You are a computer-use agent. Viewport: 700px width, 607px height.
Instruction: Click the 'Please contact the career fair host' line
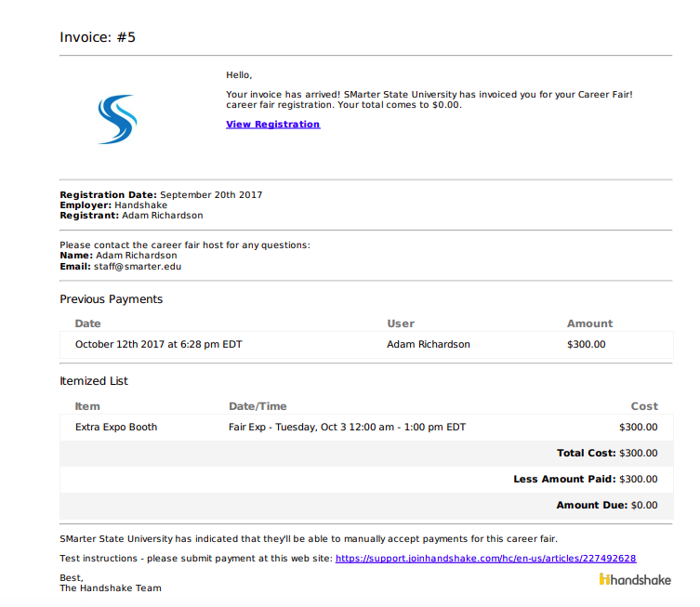click(x=185, y=245)
